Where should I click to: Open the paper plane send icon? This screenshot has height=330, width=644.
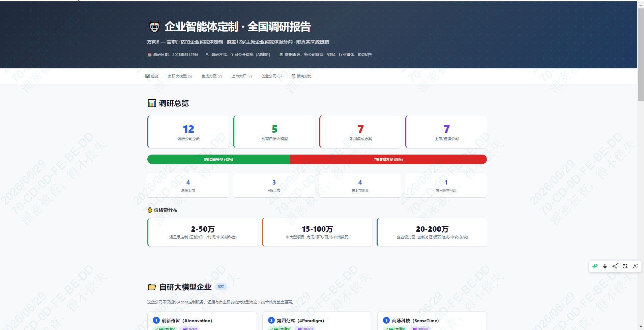[615, 266]
